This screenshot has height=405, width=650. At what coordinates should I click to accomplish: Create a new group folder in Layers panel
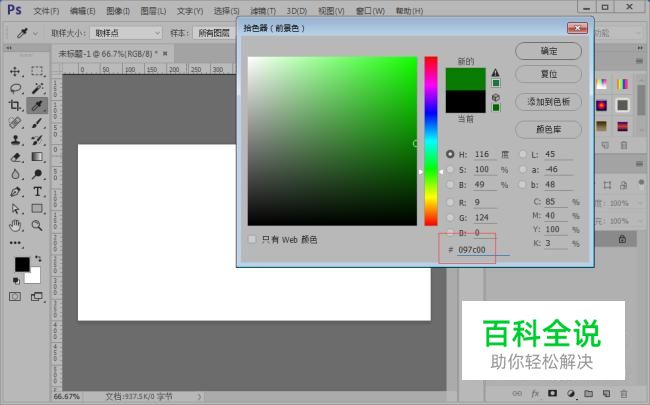(x=588, y=393)
